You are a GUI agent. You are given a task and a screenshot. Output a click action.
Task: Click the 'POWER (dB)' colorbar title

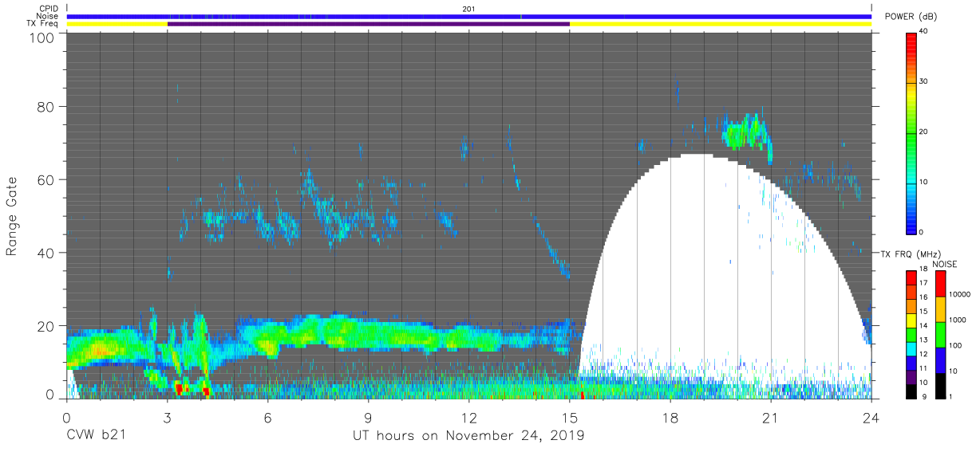pos(911,17)
